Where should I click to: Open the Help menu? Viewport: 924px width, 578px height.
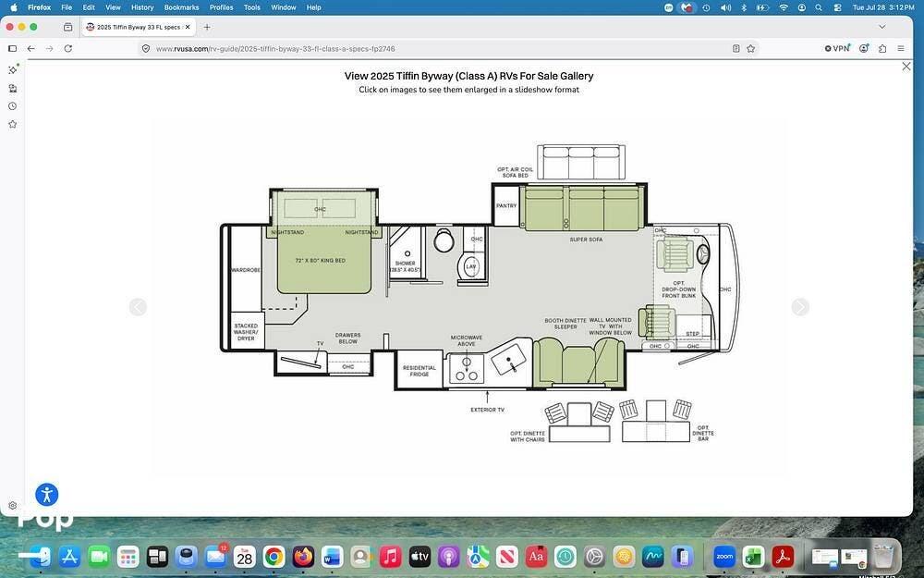[x=313, y=7]
